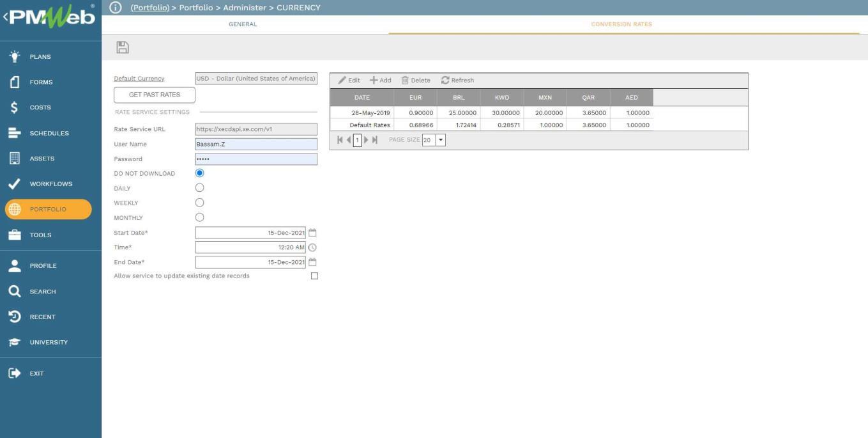This screenshot has width=868, height=438.
Task: Select the WEEKLY radio button
Action: click(x=199, y=203)
